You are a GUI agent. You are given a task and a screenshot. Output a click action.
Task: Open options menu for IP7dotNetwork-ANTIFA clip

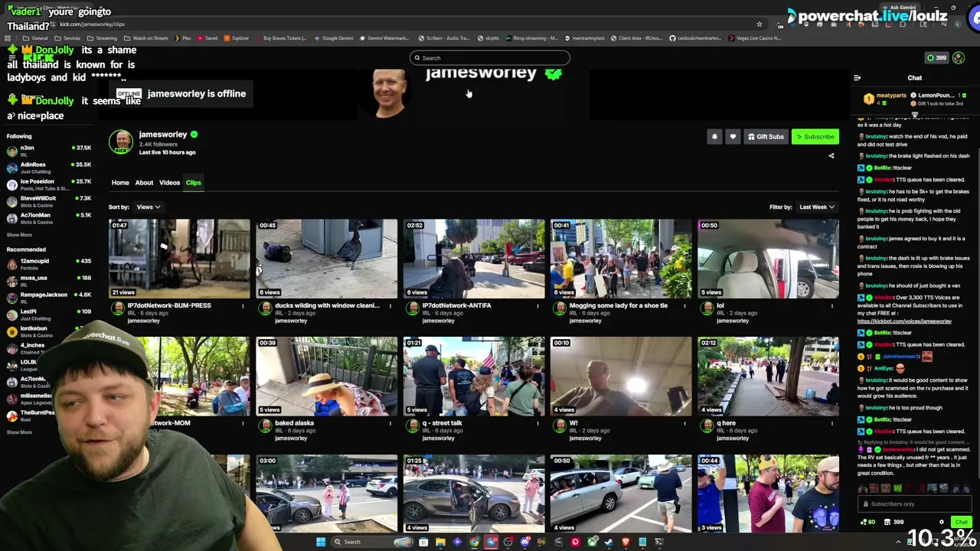(537, 306)
